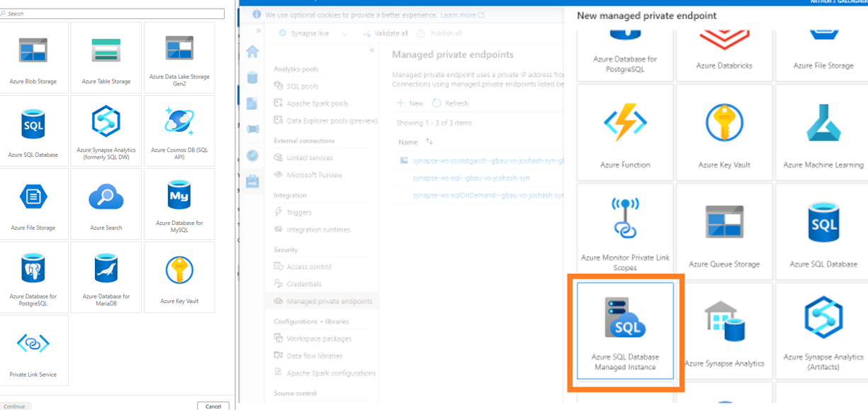868x410 pixels.
Task: Click Validate all
Action: 386,33
